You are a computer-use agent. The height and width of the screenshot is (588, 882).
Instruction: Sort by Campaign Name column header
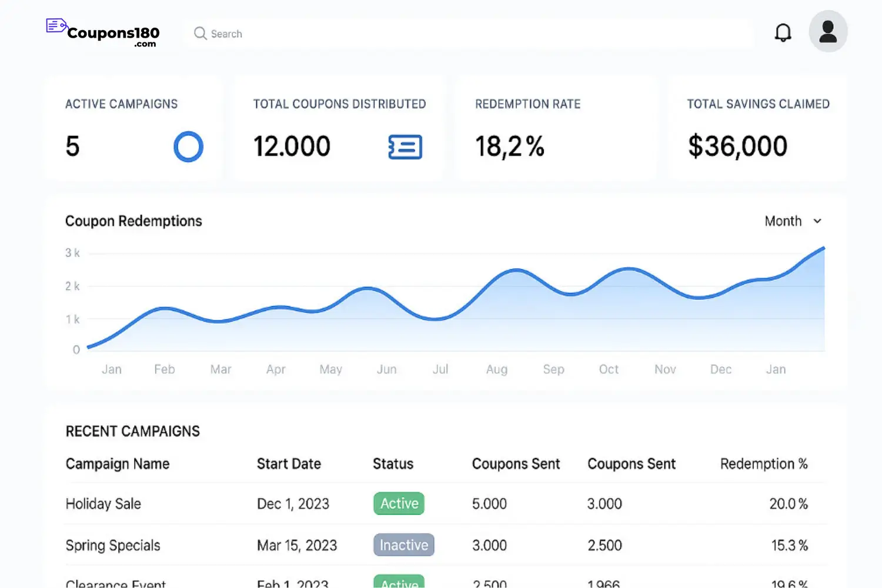point(118,464)
